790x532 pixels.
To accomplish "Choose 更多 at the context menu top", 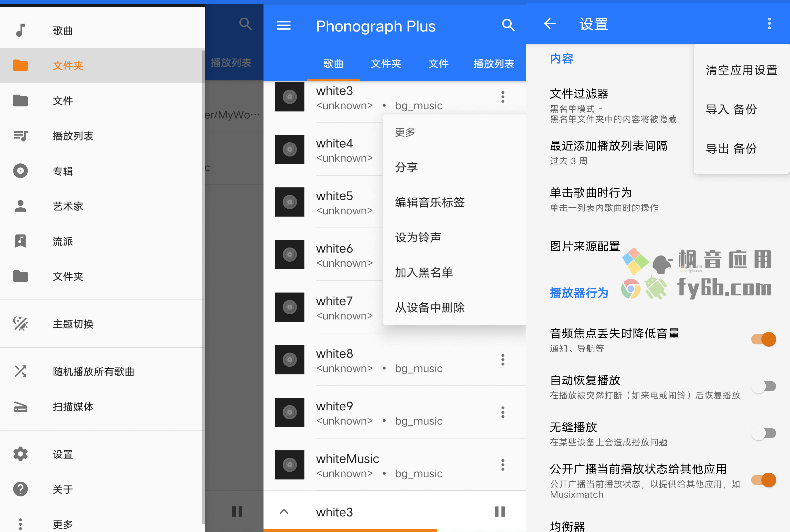I will click(x=454, y=132).
